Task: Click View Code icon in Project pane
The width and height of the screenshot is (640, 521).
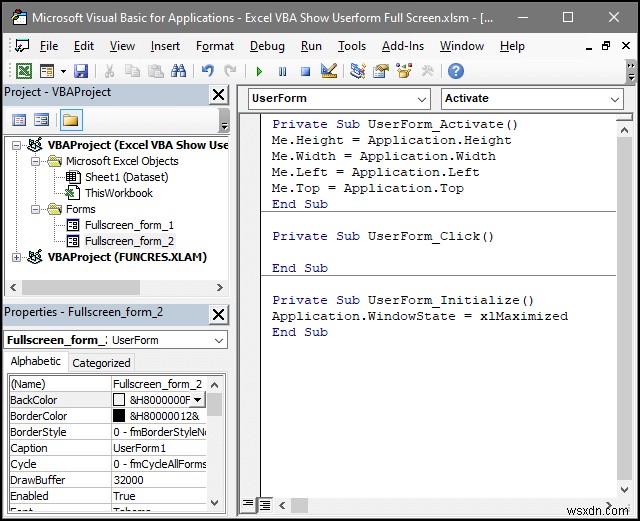Action: 19,120
